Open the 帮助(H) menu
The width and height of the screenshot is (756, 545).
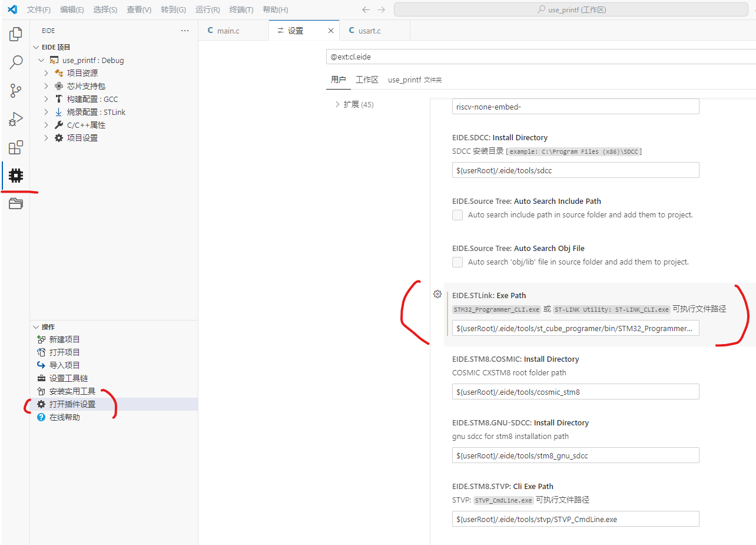(x=276, y=10)
